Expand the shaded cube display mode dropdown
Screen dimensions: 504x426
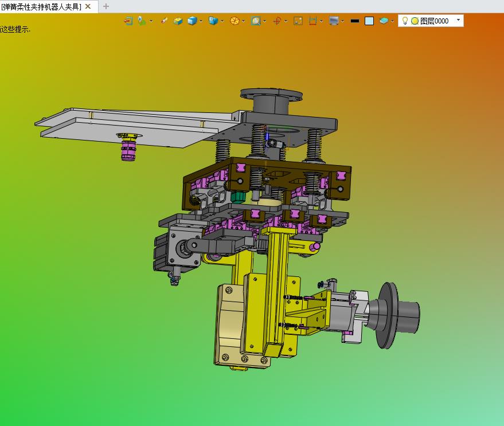tap(201, 21)
